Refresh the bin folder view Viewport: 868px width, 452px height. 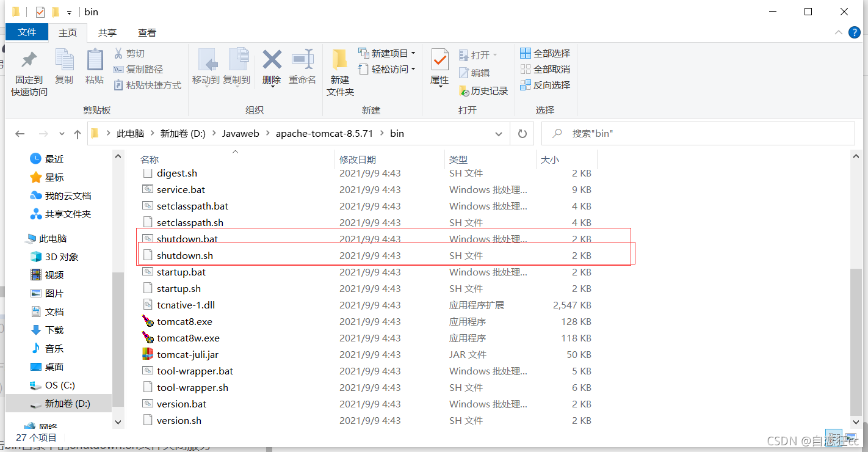[x=522, y=133]
